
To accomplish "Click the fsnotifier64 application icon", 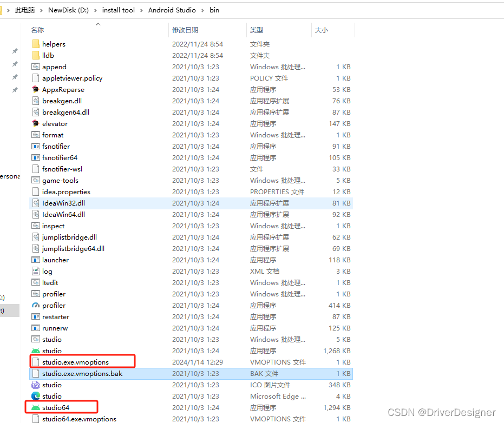I will click(x=36, y=158).
